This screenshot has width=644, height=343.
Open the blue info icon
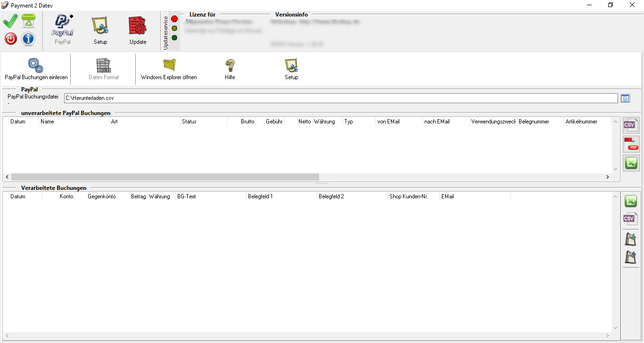28,39
